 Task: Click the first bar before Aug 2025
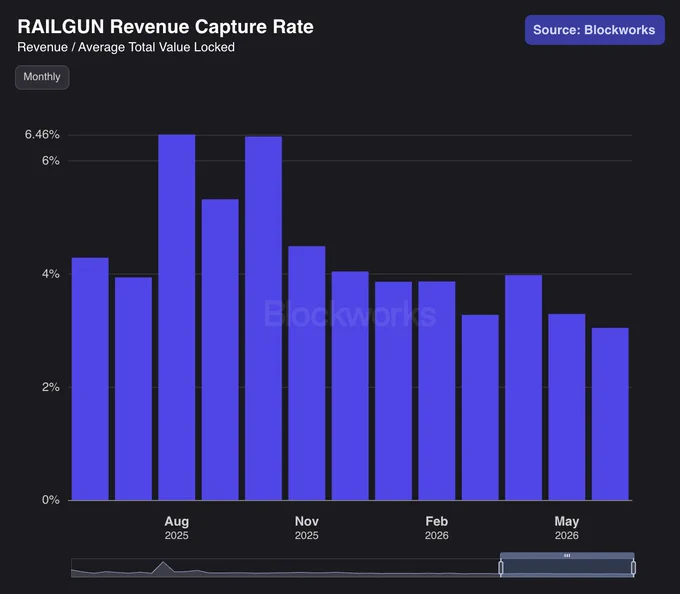90,379
